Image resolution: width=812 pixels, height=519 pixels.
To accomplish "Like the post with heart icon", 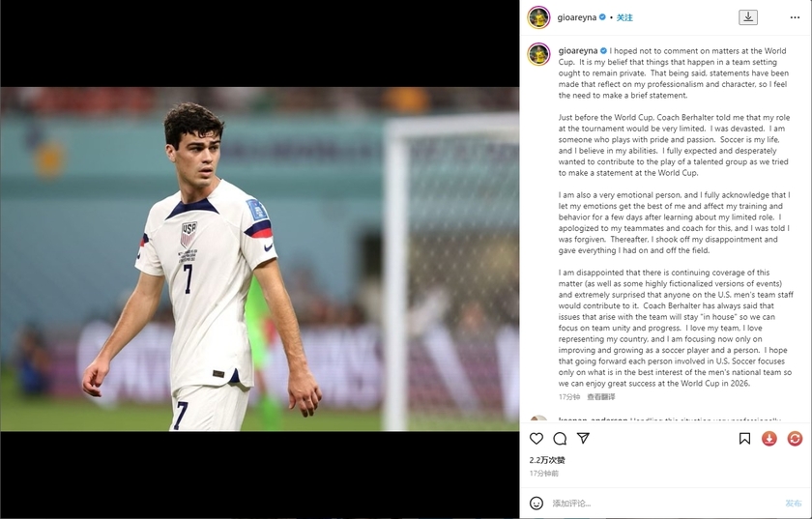I will click(536, 439).
